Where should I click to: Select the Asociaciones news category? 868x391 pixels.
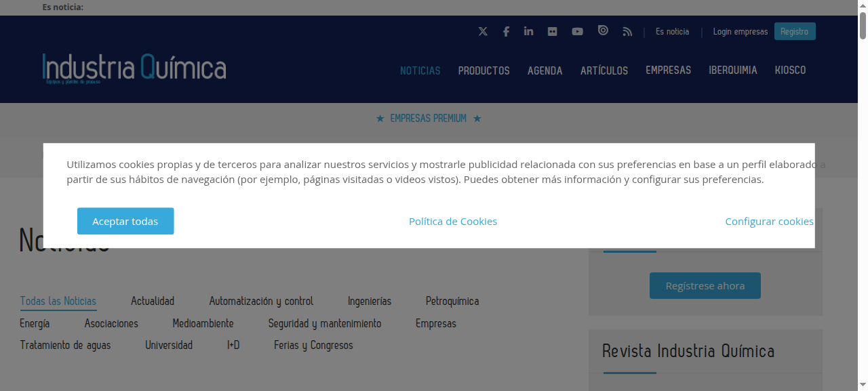coord(111,323)
